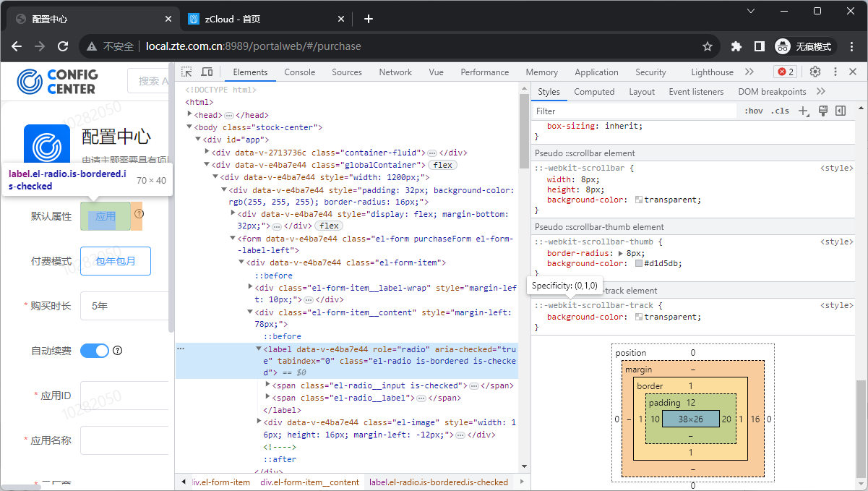Switch to the Lighthouse tab
The image size is (868, 491).
coord(712,72)
